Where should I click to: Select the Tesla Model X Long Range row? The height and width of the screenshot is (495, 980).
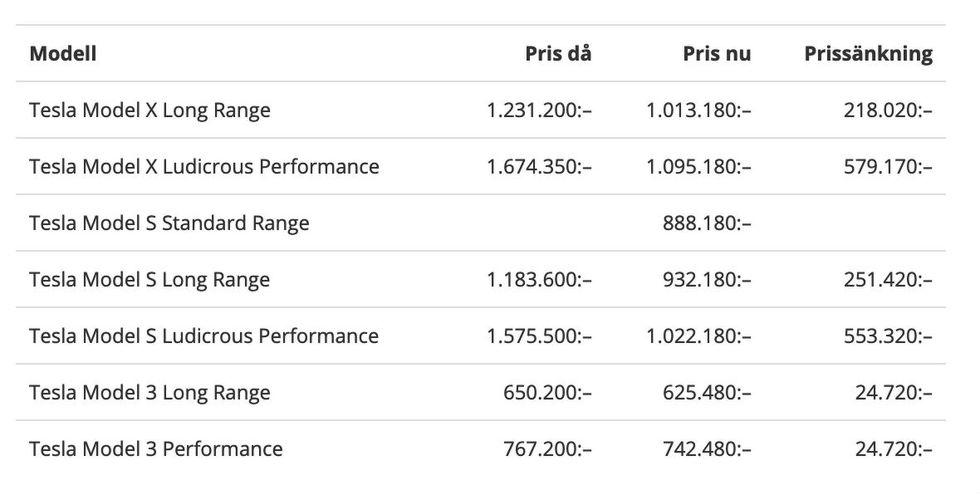coord(481,110)
